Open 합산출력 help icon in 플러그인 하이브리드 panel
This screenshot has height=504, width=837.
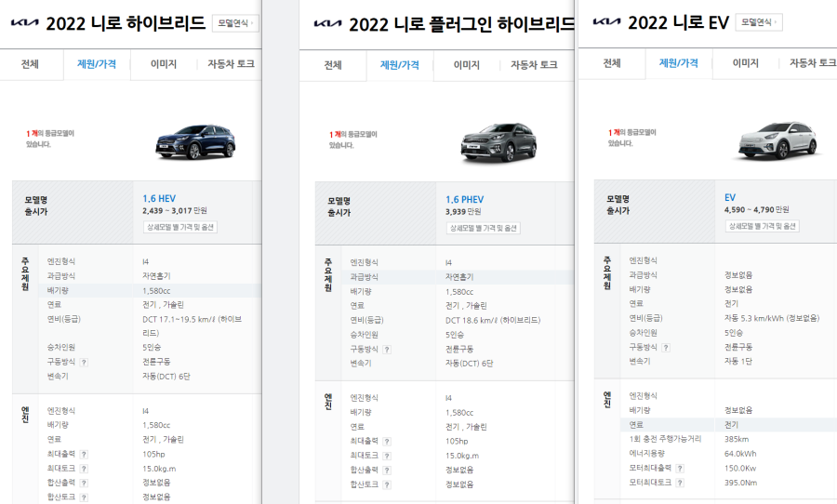coord(387,471)
